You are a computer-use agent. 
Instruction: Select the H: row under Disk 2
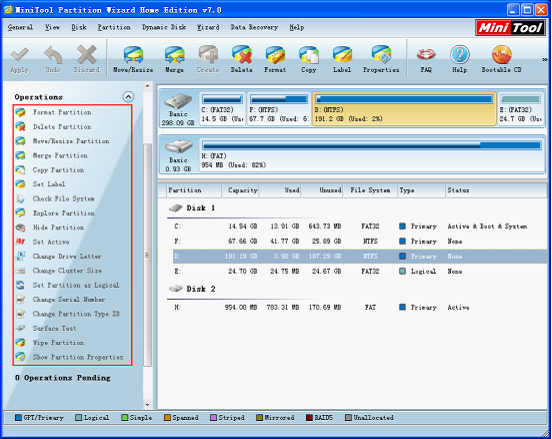point(360,308)
